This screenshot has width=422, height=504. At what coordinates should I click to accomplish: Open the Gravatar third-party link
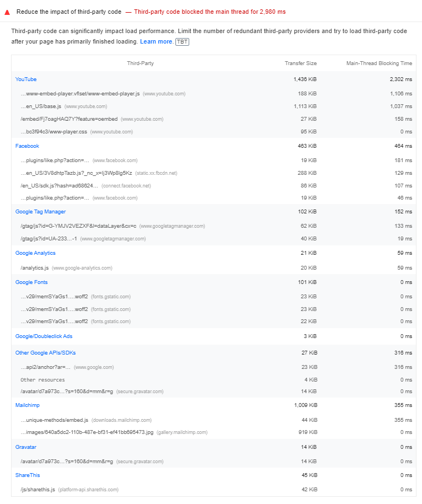pyautogui.click(x=26, y=447)
